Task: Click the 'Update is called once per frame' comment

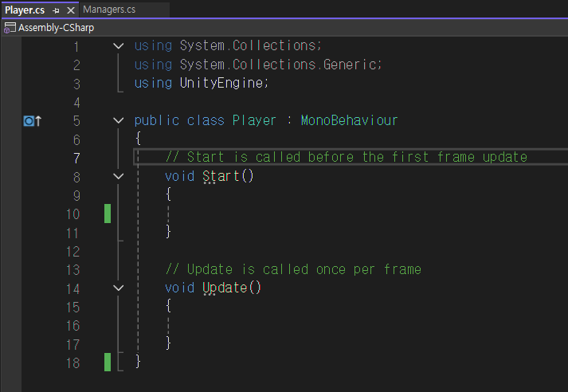Action: [x=293, y=269]
